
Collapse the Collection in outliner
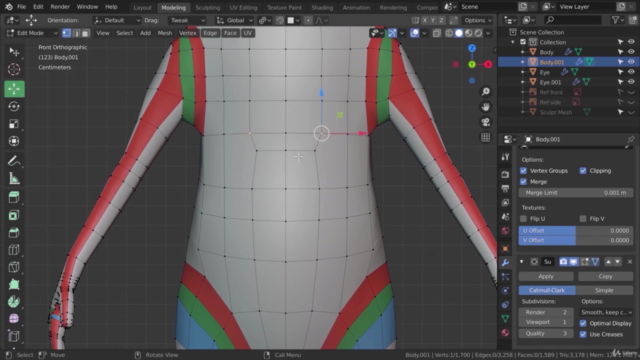coord(513,42)
